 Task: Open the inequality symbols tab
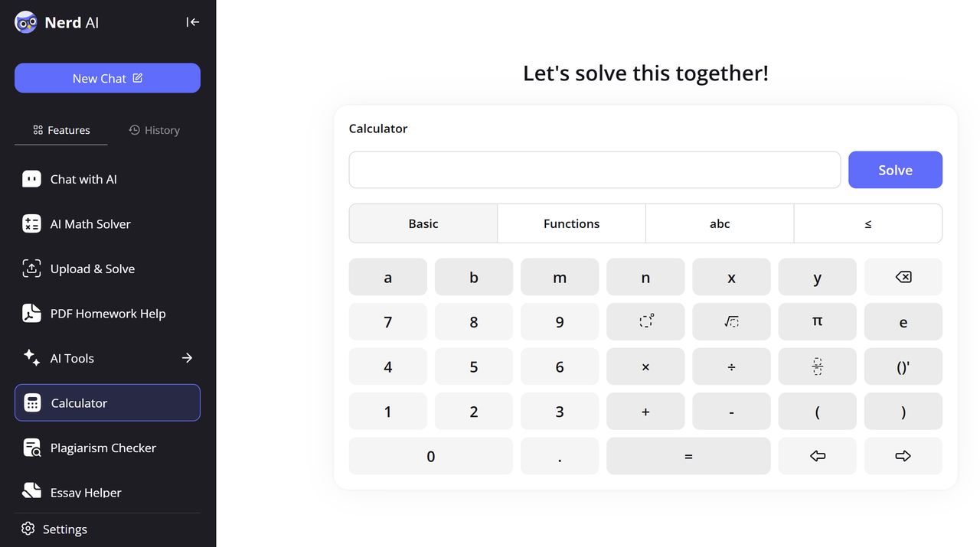pyautogui.click(x=867, y=223)
